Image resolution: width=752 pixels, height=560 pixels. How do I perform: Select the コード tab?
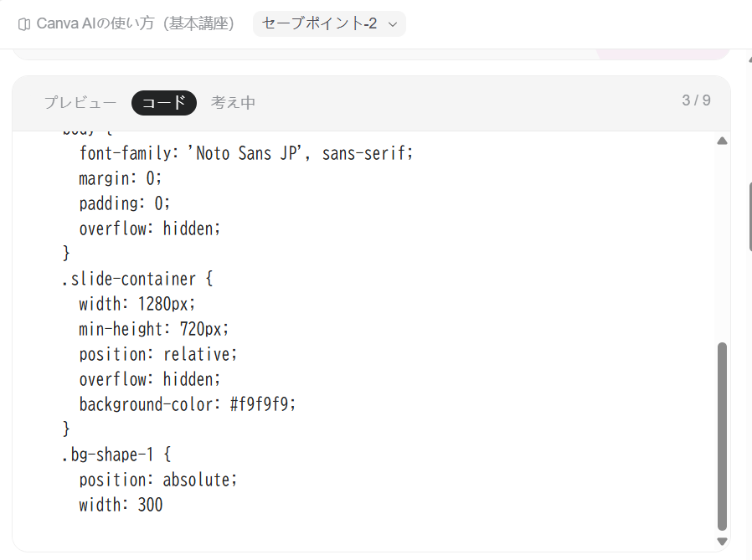(164, 103)
